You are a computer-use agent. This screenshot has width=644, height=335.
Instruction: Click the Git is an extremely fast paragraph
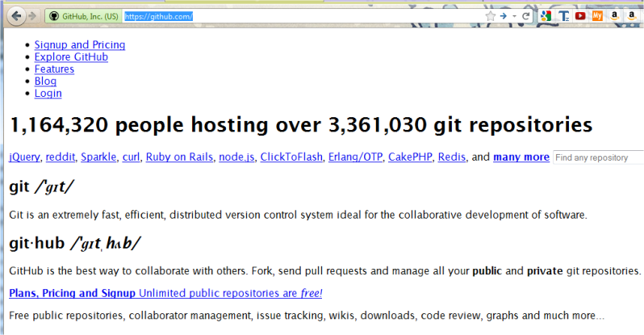click(x=298, y=215)
